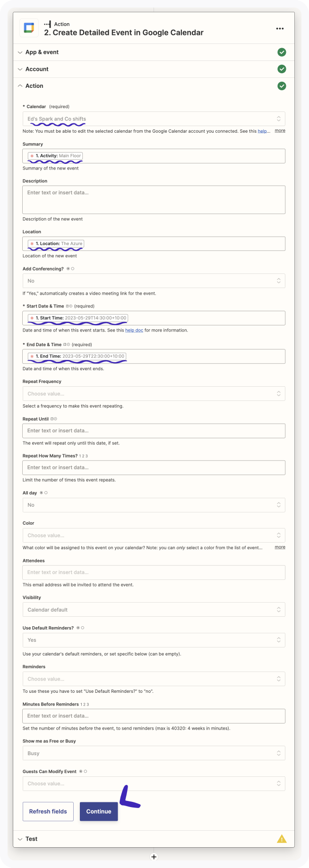Open the help doc link under Start Date
Image resolution: width=309 pixels, height=868 pixels.
pyautogui.click(x=134, y=330)
